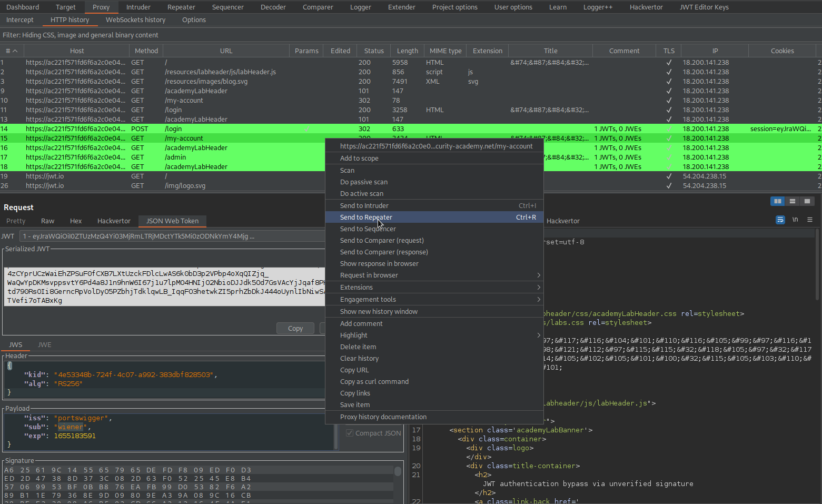The height and width of the screenshot is (504, 822).
Task: Choose Scan from context menu
Action: [x=434, y=171]
